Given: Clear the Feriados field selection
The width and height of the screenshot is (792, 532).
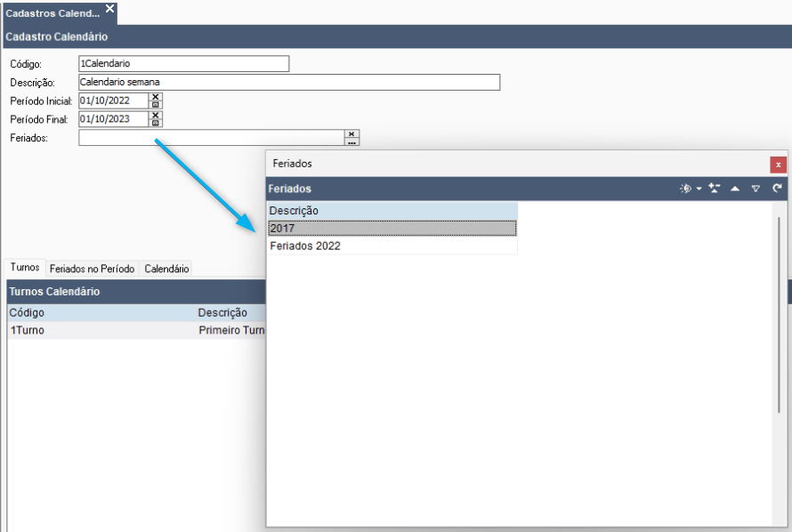Looking at the screenshot, I should 352,133.
